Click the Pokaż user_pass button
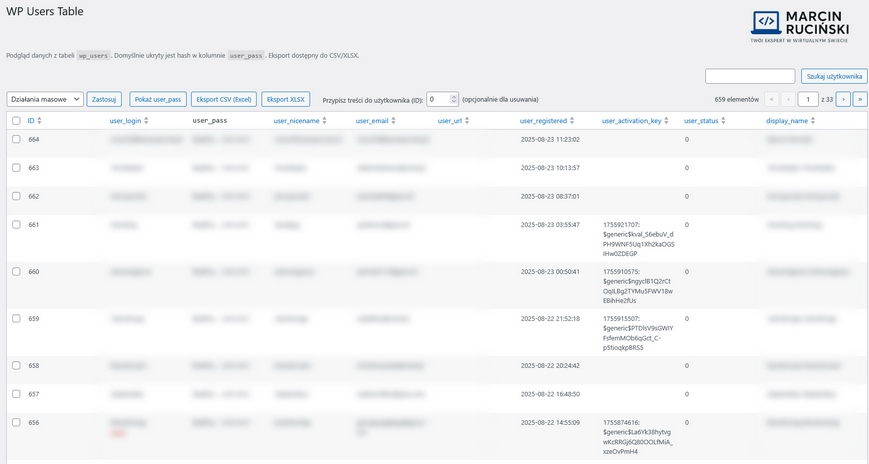 [x=158, y=99]
